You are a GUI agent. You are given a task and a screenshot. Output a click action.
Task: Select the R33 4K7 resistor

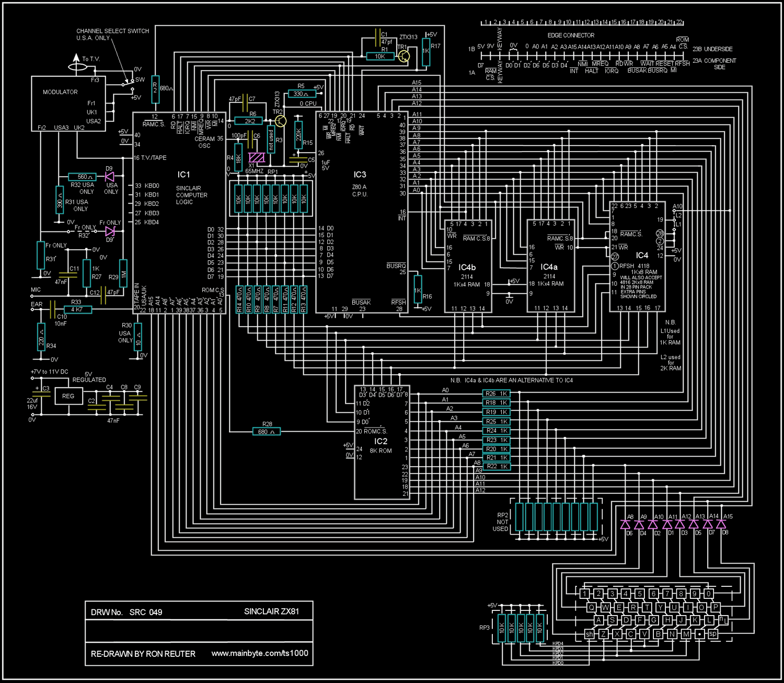coord(78,309)
